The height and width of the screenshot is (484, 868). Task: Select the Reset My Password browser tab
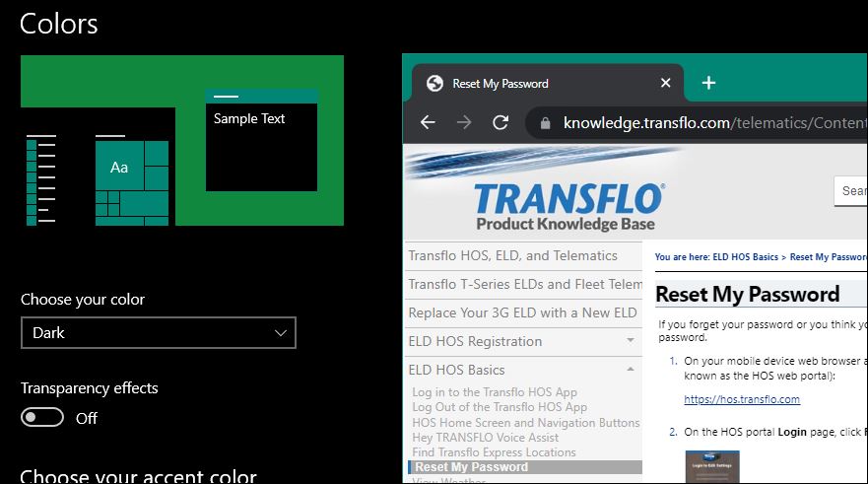548,83
